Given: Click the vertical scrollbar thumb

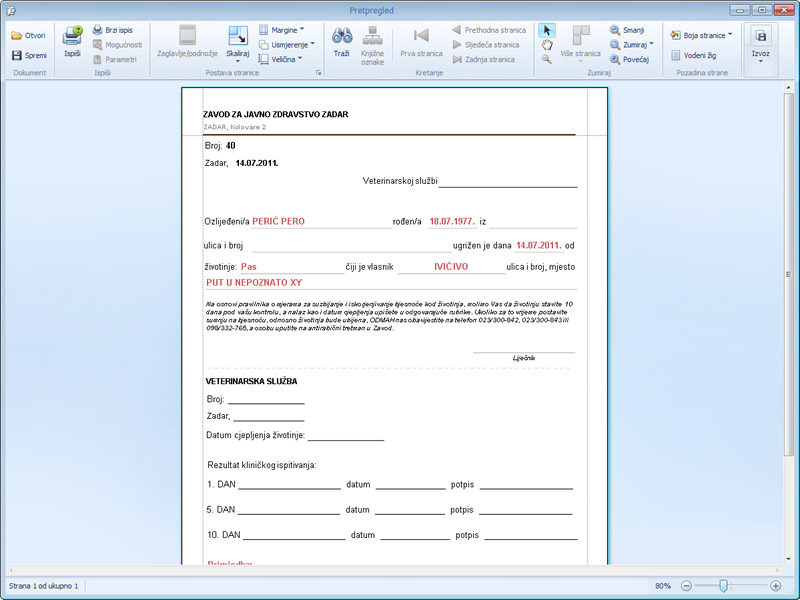Looking at the screenshot, I should click(788, 274).
